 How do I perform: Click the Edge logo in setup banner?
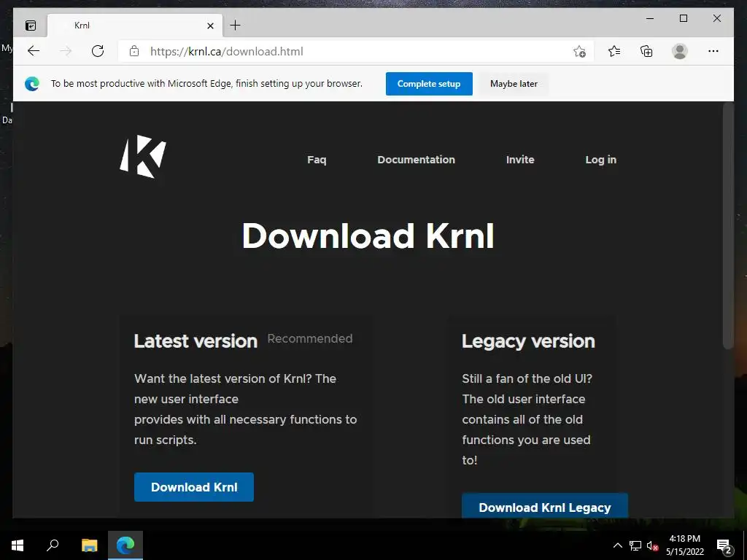tap(32, 84)
